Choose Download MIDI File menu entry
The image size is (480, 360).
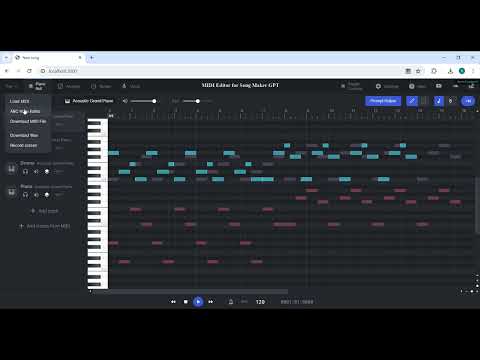[x=28, y=121]
